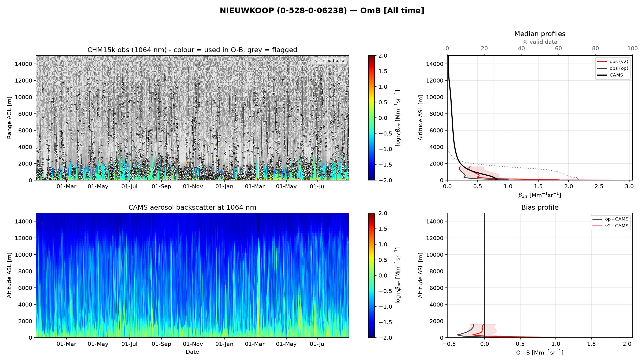Screen dimensions: 644x362
Task: Click the CHM15k obs colorbar
Action: click(x=371, y=118)
